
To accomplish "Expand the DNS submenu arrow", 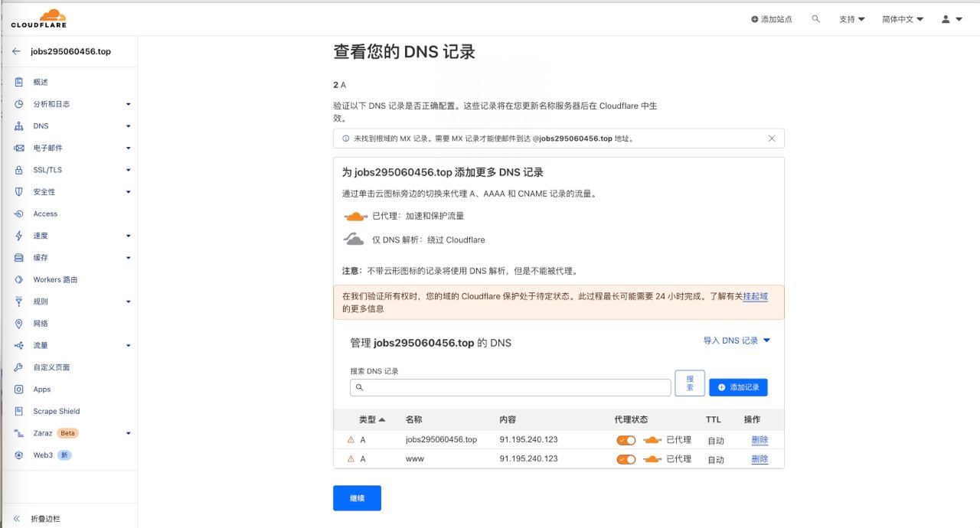I will coord(129,126).
